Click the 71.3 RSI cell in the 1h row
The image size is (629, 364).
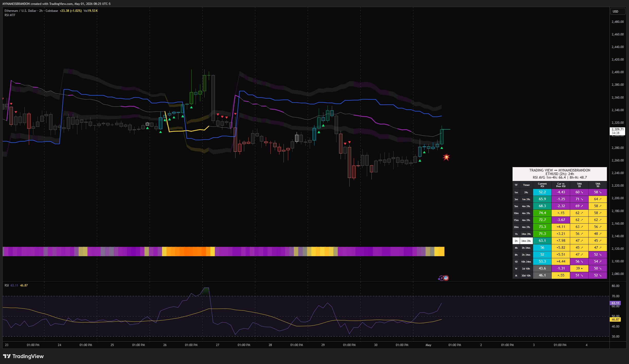click(x=542, y=234)
